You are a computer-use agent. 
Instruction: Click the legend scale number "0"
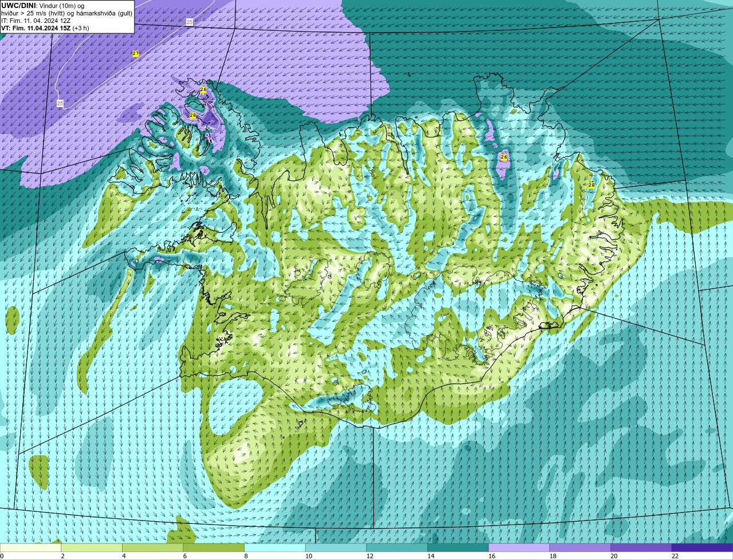pos(2,556)
